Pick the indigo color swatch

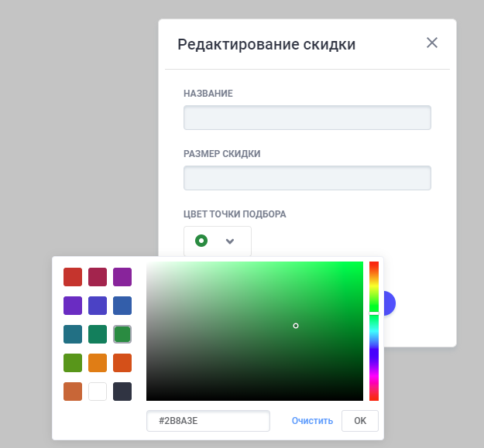coord(98,306)
